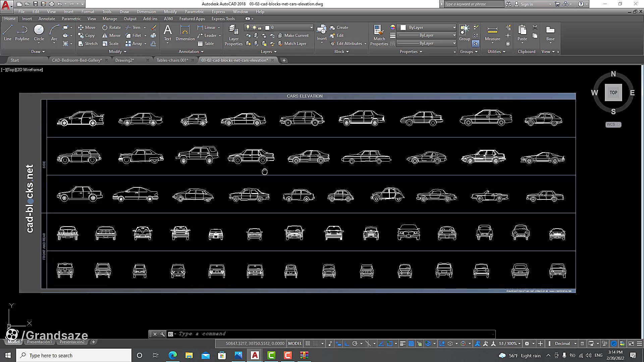Expand the Modify panel
644x362 pixels.
point(118,52)
